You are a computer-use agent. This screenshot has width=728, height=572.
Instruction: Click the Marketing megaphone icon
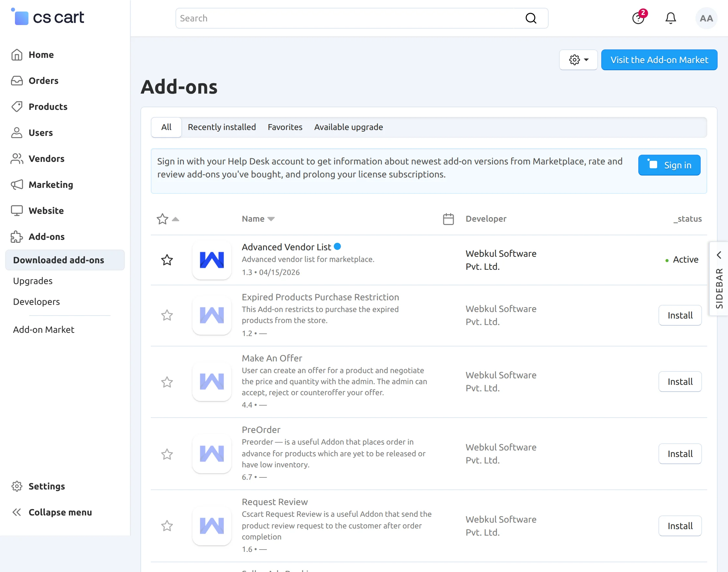coord(17,185)
